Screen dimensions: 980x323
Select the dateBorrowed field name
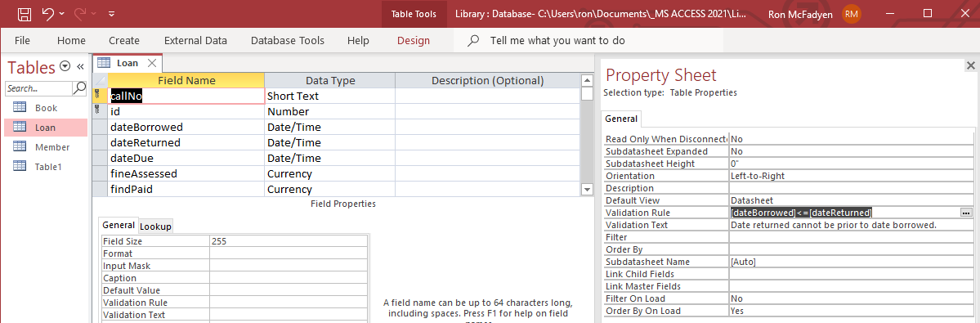(186, 128)
